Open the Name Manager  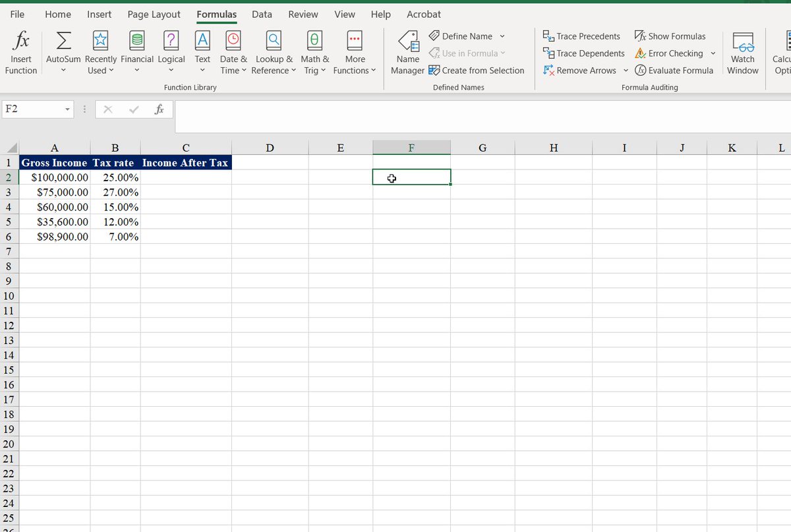pos(408,53)
